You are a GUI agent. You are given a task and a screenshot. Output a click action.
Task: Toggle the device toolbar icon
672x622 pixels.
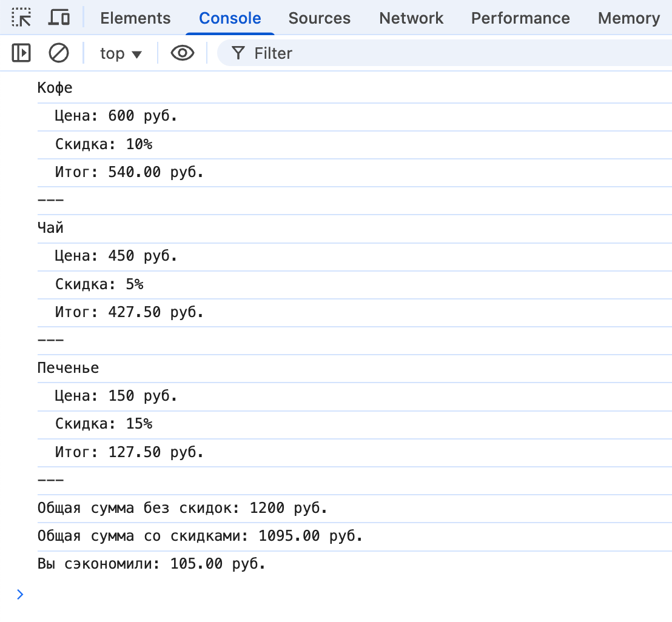(59, 18)
